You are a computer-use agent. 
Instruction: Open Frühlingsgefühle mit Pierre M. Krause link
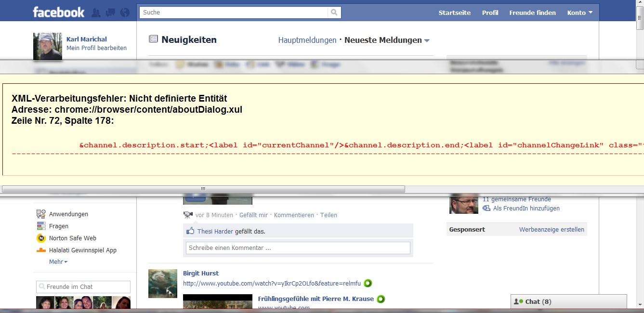click(316, 299)
